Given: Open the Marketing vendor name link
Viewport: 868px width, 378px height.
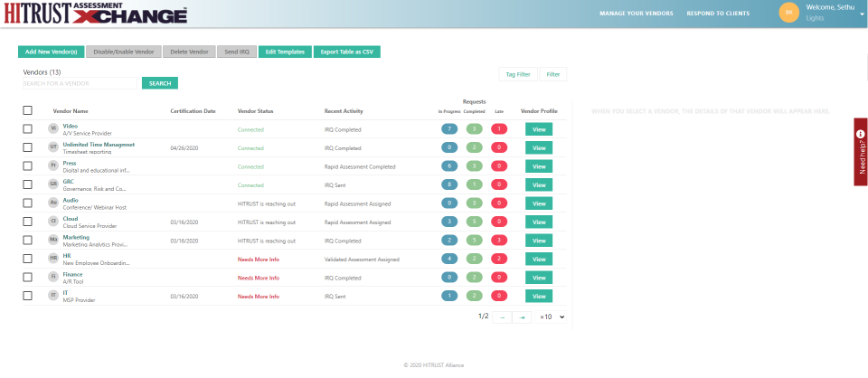Looking at the screenshot, I should tap(76, 238).
